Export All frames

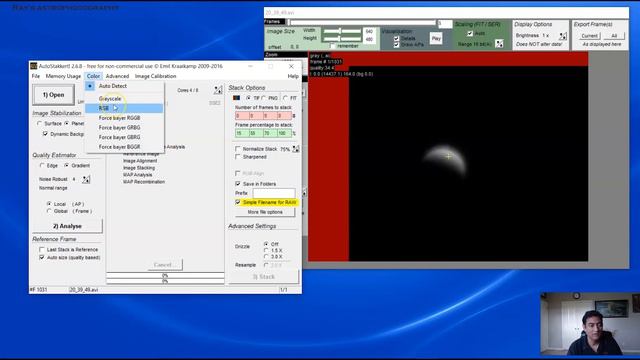tap(614, 36)
